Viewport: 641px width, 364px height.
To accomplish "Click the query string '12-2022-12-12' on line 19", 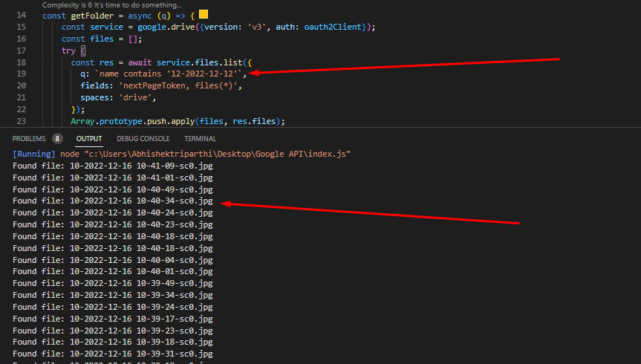I will tap(202, 74).
